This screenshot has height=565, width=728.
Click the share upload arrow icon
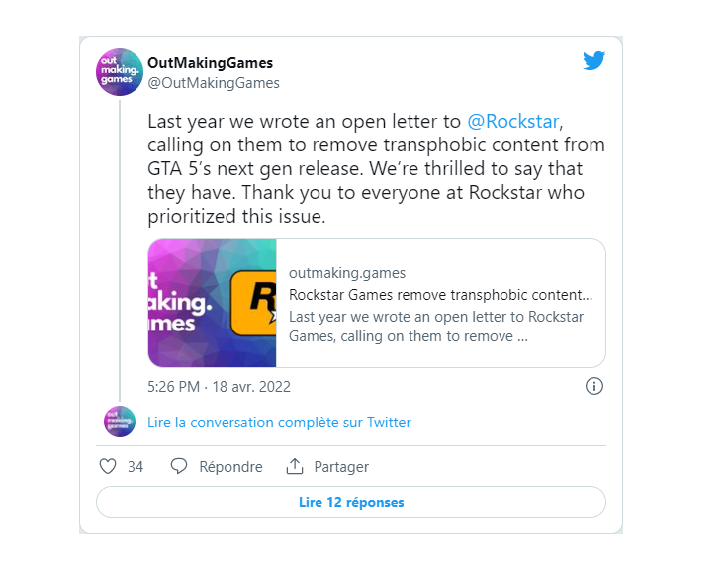(x=295, y=466)
